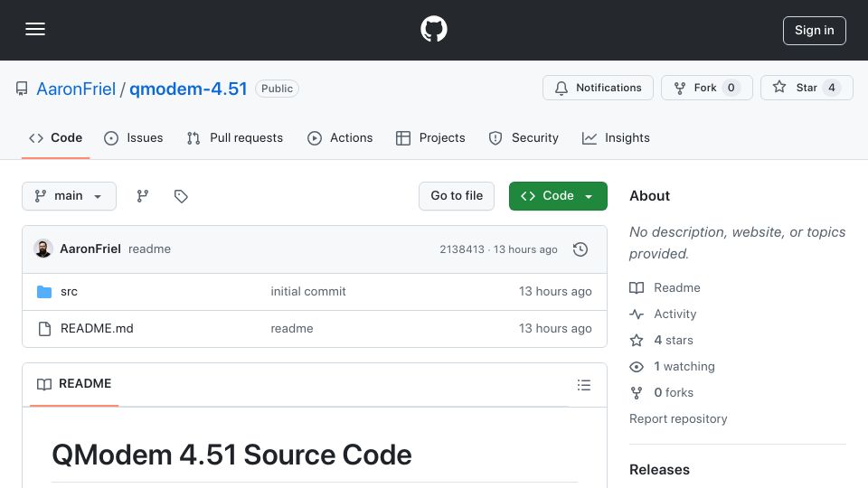
Task: Click Report repository link
Action: [678, 418]
